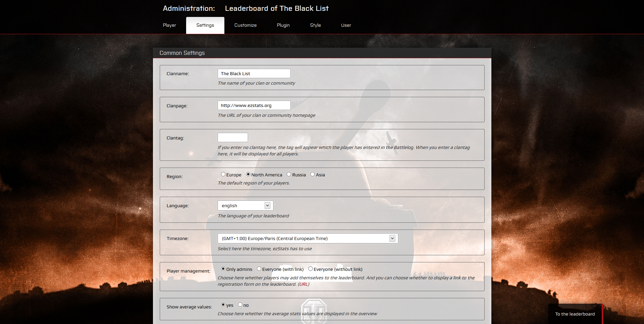Select Everyone (without link) option
The image size is (644, 324).
pos(310,268)
